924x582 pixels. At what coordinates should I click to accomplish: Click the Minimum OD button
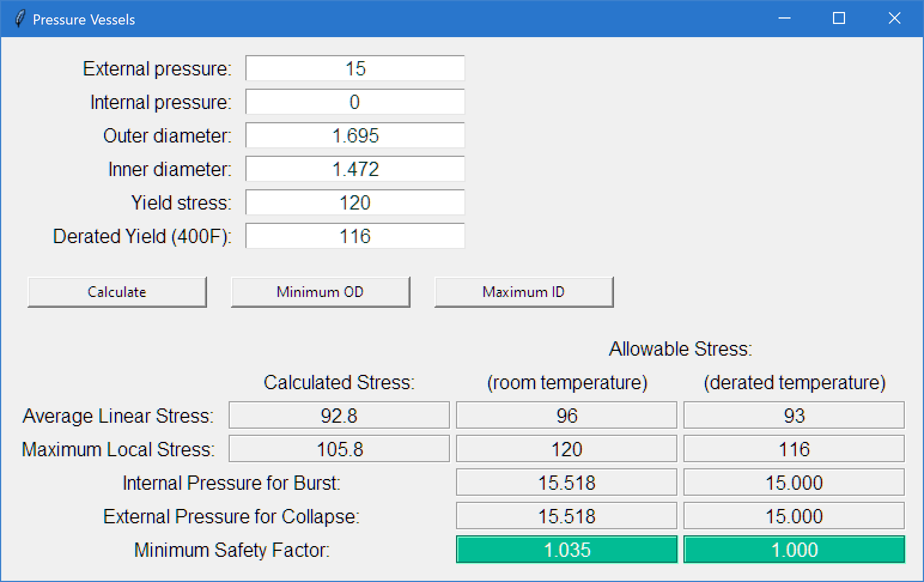(321, 292)
